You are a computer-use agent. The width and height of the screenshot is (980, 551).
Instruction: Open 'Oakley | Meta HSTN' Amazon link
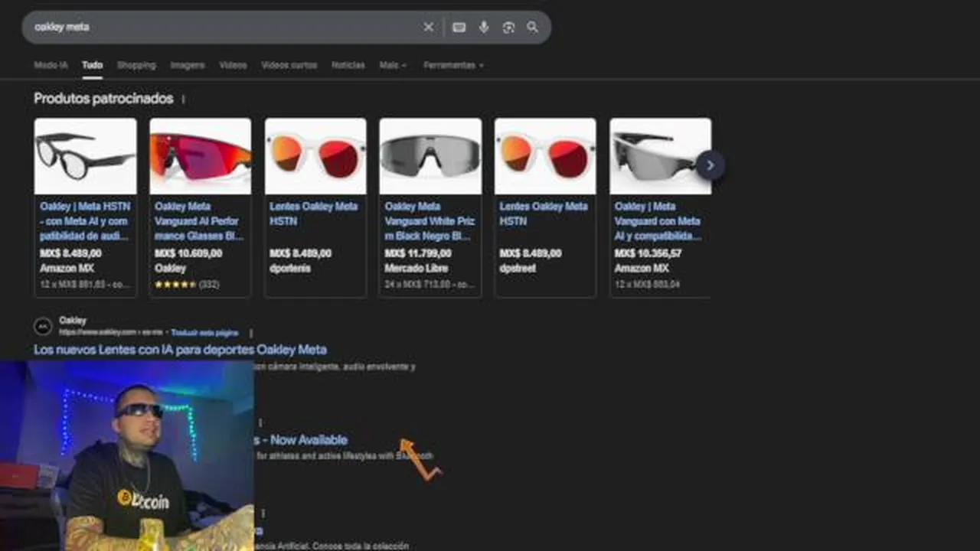point(85,221)
